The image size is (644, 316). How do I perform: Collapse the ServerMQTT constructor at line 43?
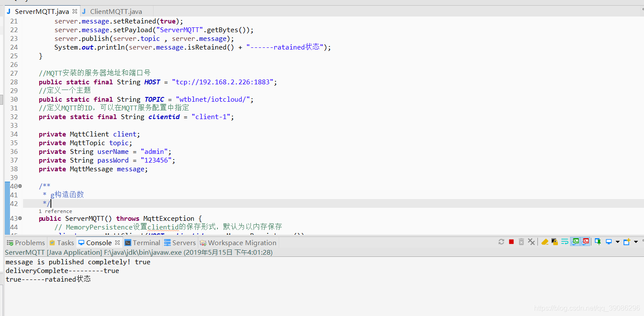[x=20, y=218]
